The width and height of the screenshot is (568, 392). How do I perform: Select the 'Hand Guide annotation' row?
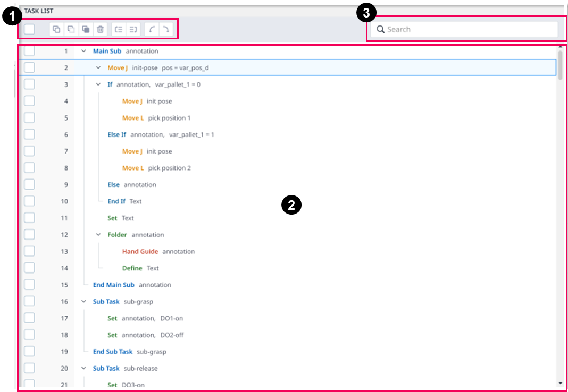tap(288, 251)
